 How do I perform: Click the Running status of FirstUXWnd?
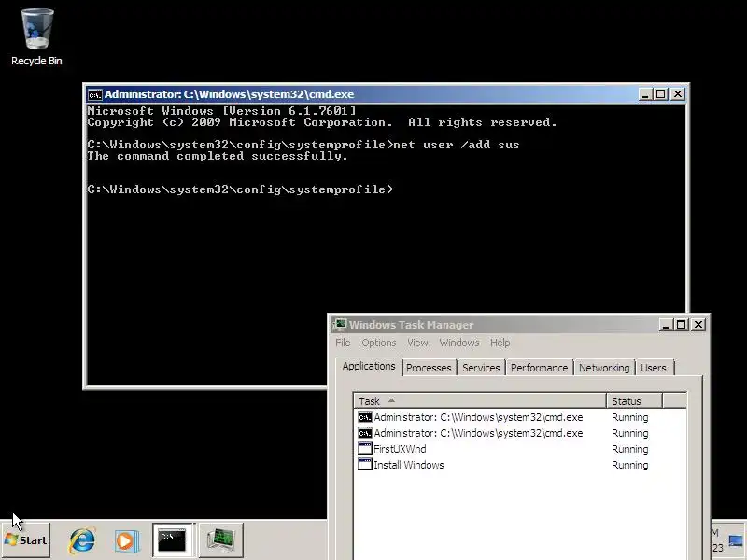pyautogui.click(x=629, y=449)
